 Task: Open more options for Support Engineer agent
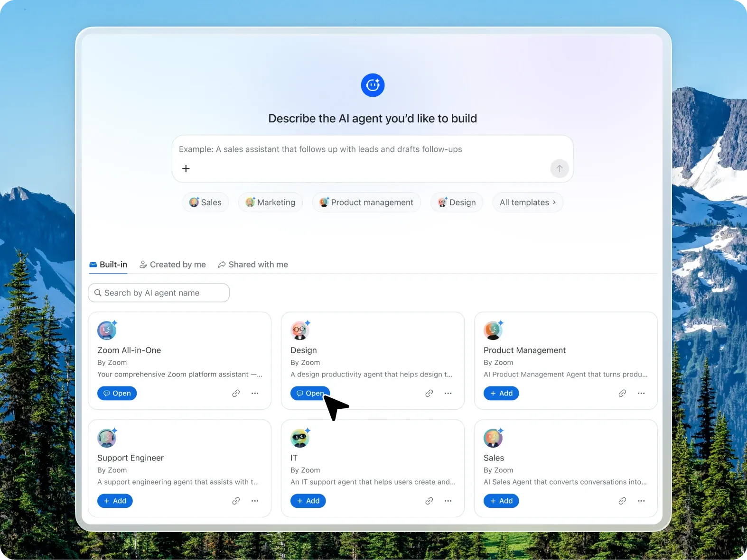tap(255, 501)
